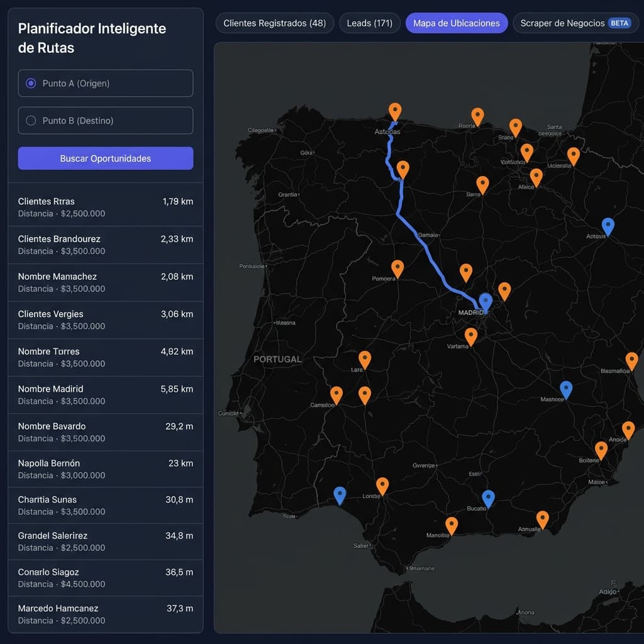The height and width of the screenshot is (644, 644).
Task: Select the Conarlo Siagoz row
Action: click(x=106, y=578)
